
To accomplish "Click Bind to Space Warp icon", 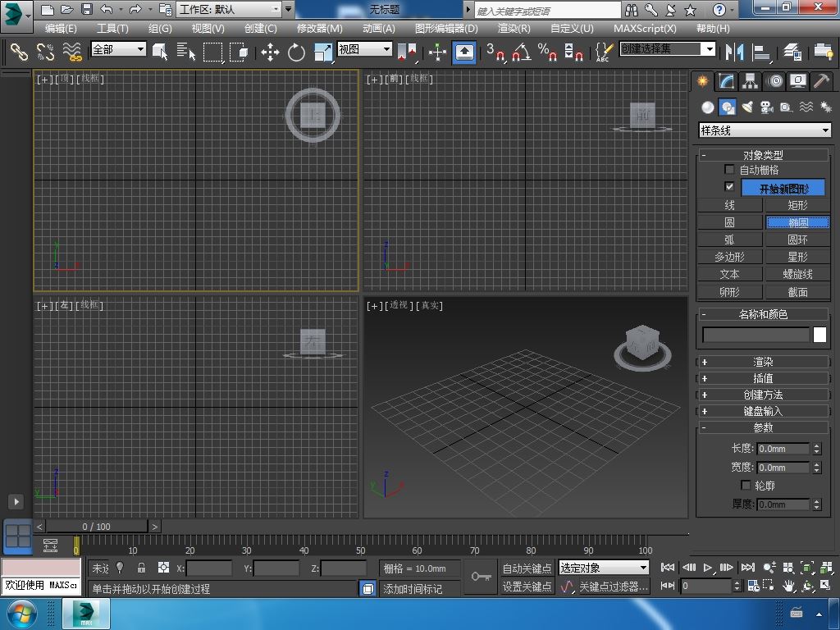I will point(72,52).
